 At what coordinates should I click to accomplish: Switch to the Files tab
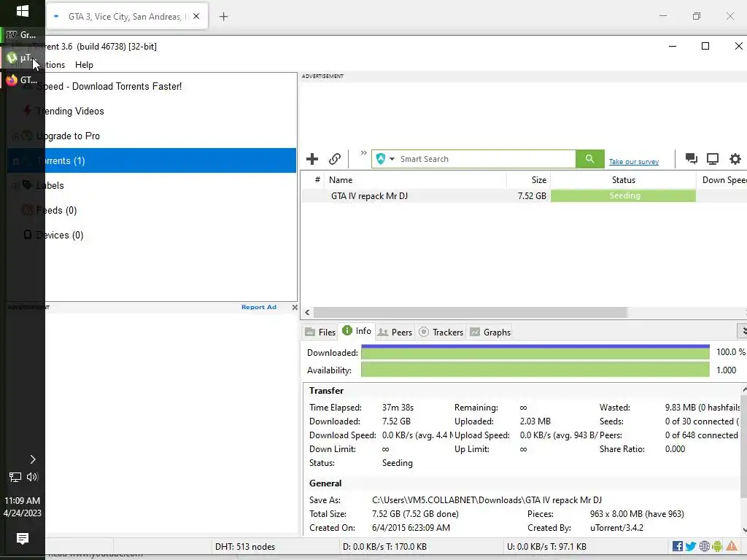click(321, 332)
